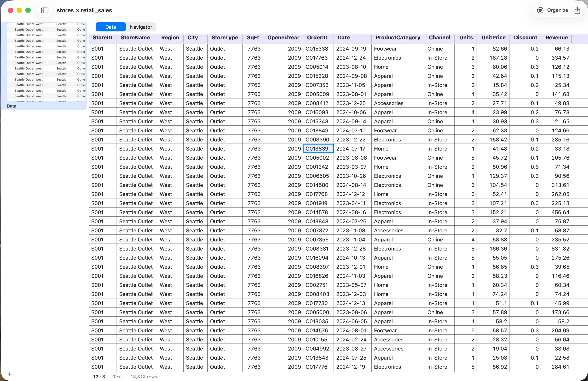Screen dimensions: 588x381
Task: Click date 2024-10-13
Action: (352, 258)
